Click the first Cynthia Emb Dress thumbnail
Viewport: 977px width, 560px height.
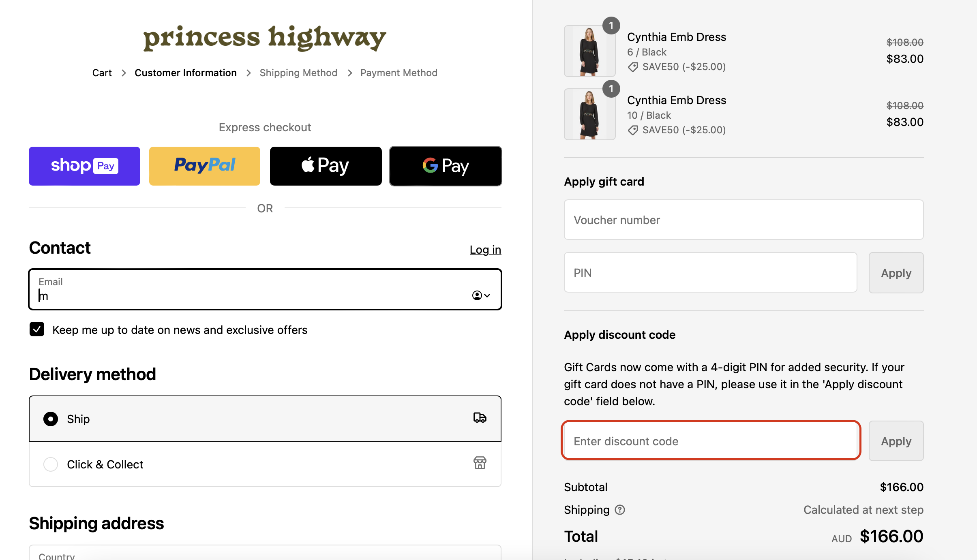589,51
